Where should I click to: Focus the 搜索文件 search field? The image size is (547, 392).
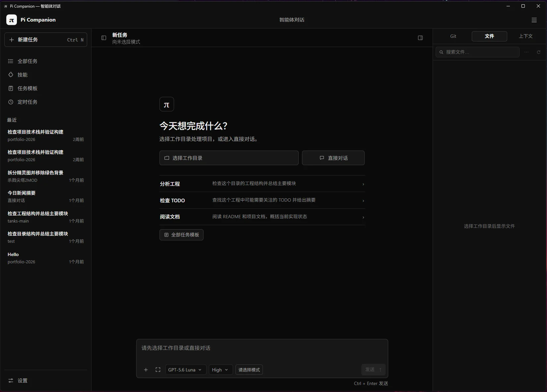click(477, 52)
